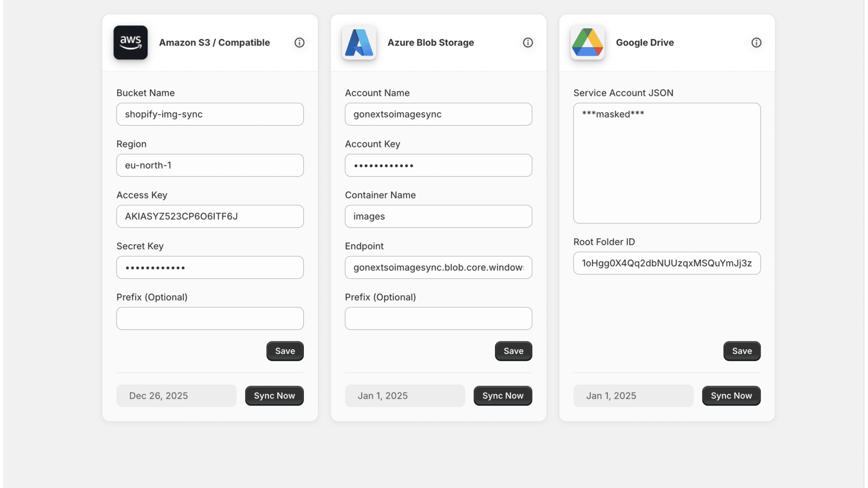Select the Bucket Name field containing shopify-img-sync

210,114
